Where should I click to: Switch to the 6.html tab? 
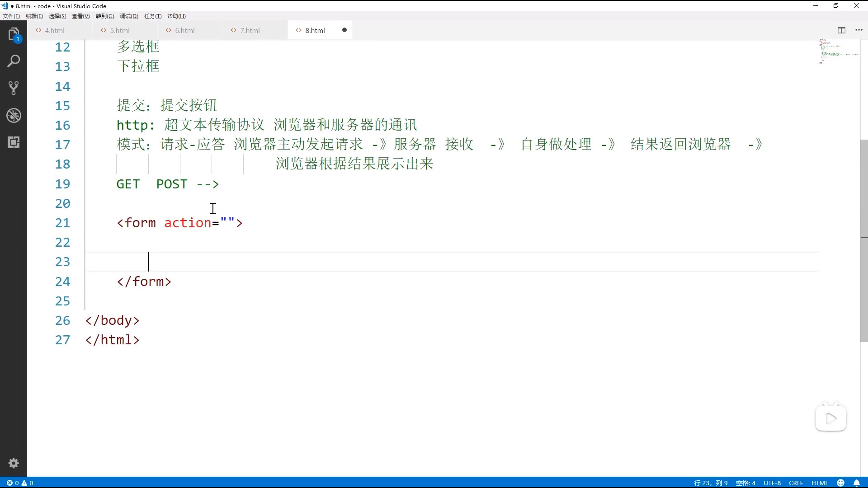pos(184,30)
